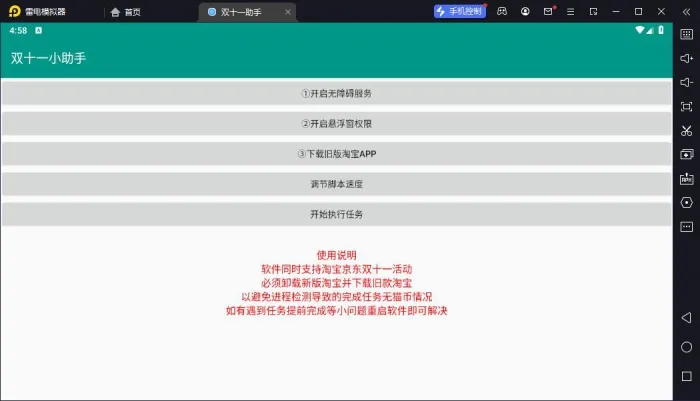Click the Android home circle button
Image resolution: width=700 pixels, height=401 pixels.
click(687, 347)
